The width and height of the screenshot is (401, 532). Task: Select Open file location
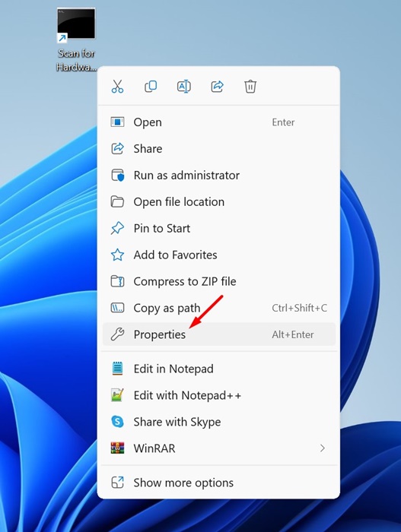pyautogui.click(x=219, y=202)
